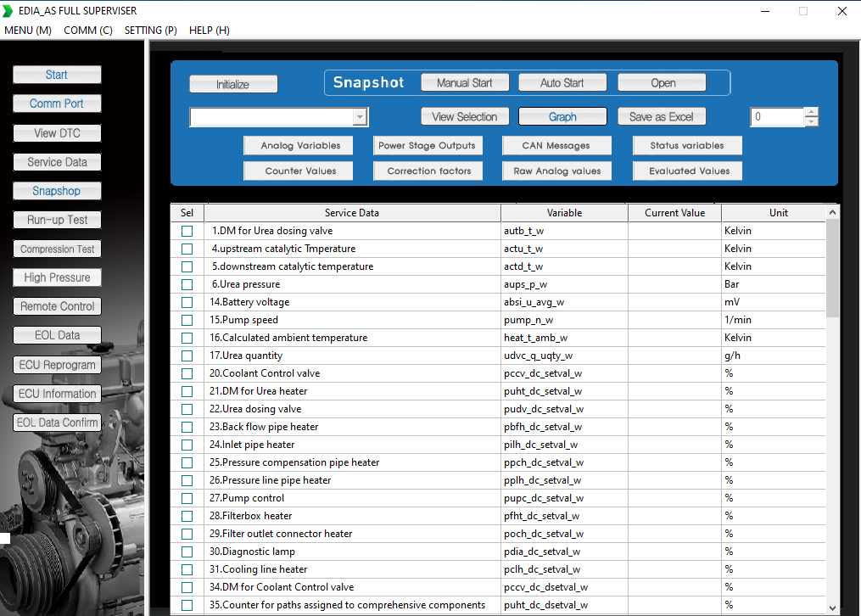
Task: Expand the empty combo box dropdown arrow
Action: (361, 117)
